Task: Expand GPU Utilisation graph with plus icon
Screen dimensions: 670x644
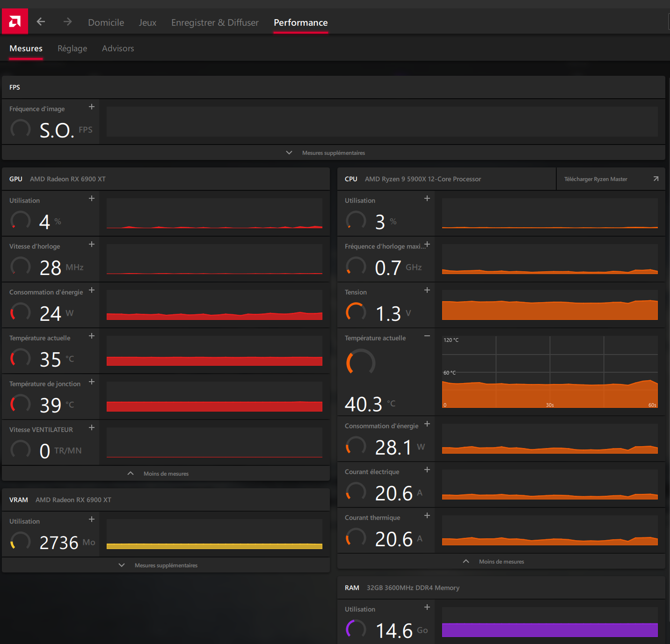Action: (92, 198)
